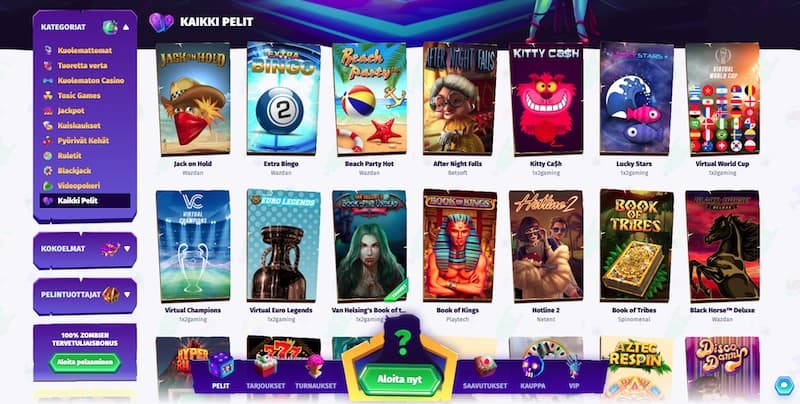Open the Saavutukset icon
Image resolution: width=800 pixels, height=404 pixels.
click(x=485, y=366)
